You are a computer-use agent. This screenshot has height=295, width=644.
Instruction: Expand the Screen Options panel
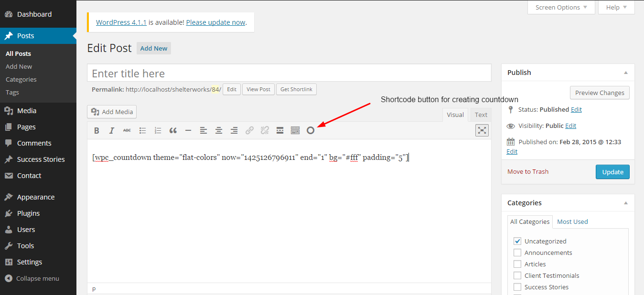[x=561, y=7]
